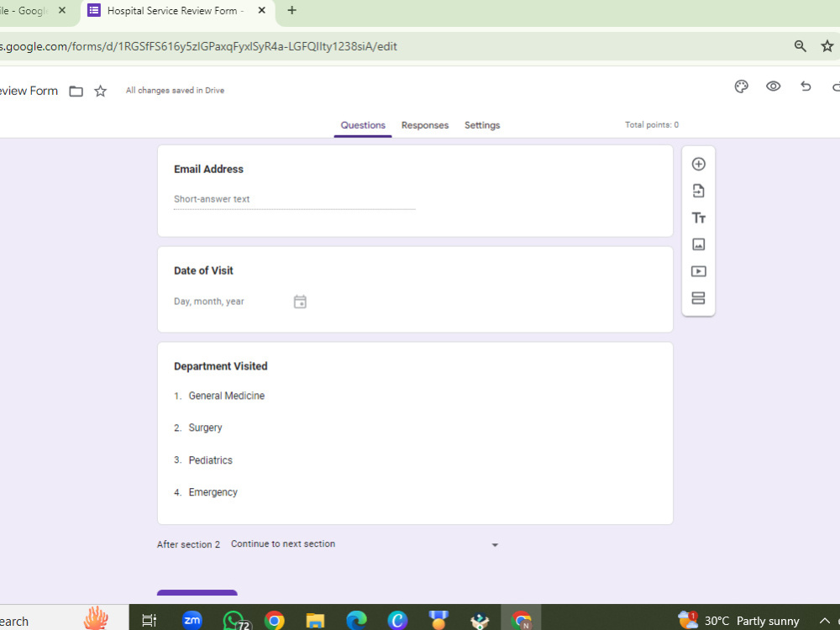Image resolution: width=840 pixels, height=630 pixels.
Task: Add a section using the sidebar section icon
Action: point(698,298)
